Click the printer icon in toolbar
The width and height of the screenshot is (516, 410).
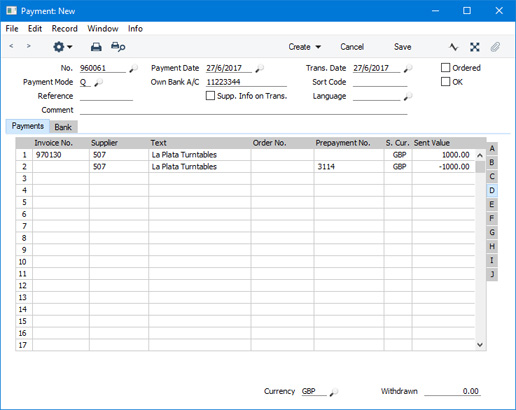[x=96, y=47]
